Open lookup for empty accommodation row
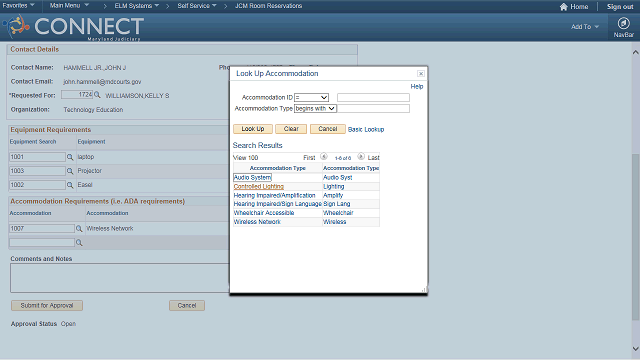640x360 pixels. pyautogui.click(x=79, y=243)
